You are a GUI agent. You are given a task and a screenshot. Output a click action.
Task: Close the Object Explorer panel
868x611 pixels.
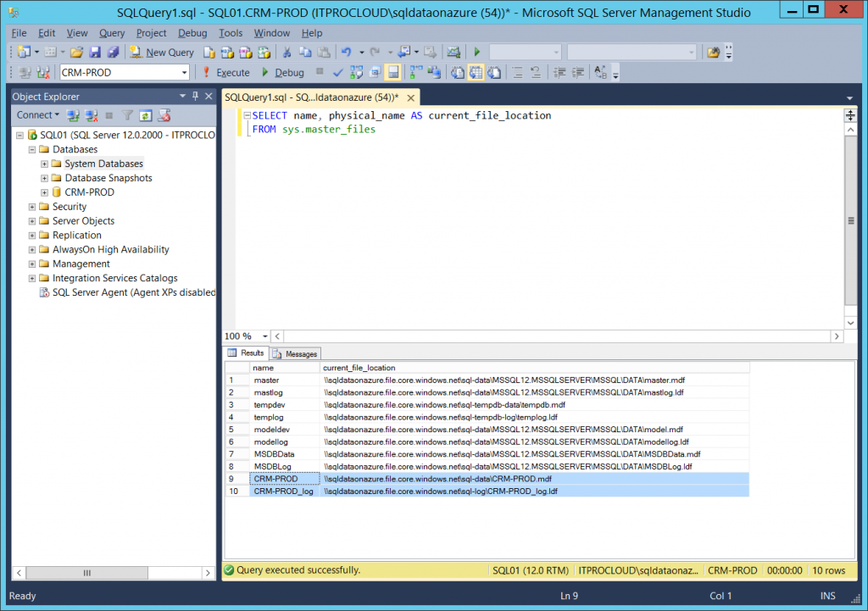pyautogui.click(x=209, y=97)
